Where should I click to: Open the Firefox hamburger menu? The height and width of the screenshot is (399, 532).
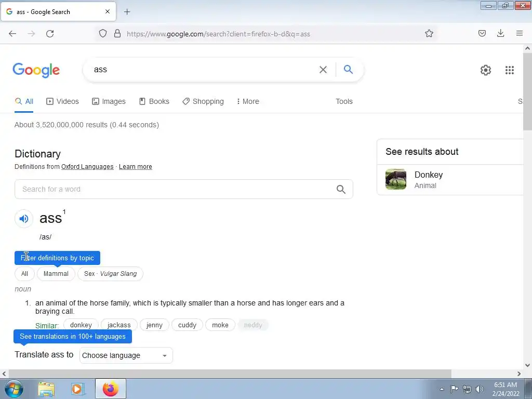[519, 33]
